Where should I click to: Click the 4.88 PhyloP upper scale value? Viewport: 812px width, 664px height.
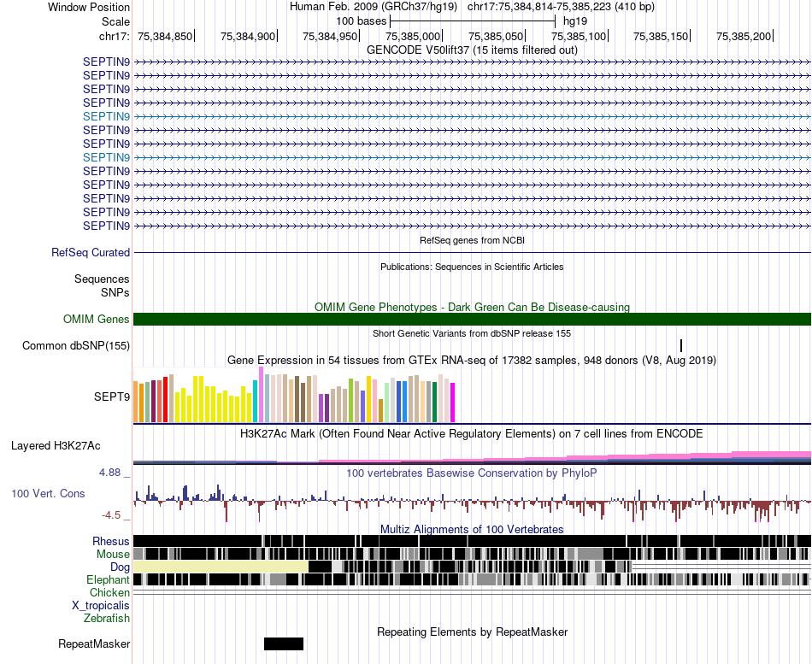click(109, 473)
